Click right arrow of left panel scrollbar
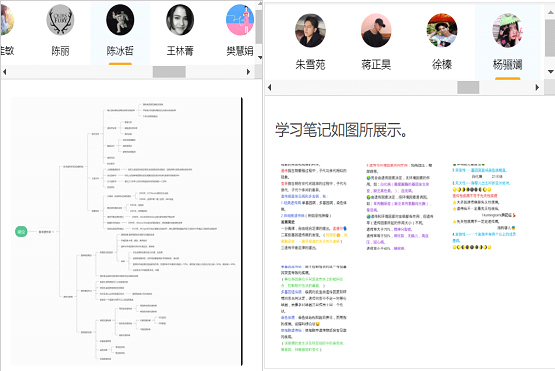The height and width of the screenshot is (371, 555). tap(248, 72)
